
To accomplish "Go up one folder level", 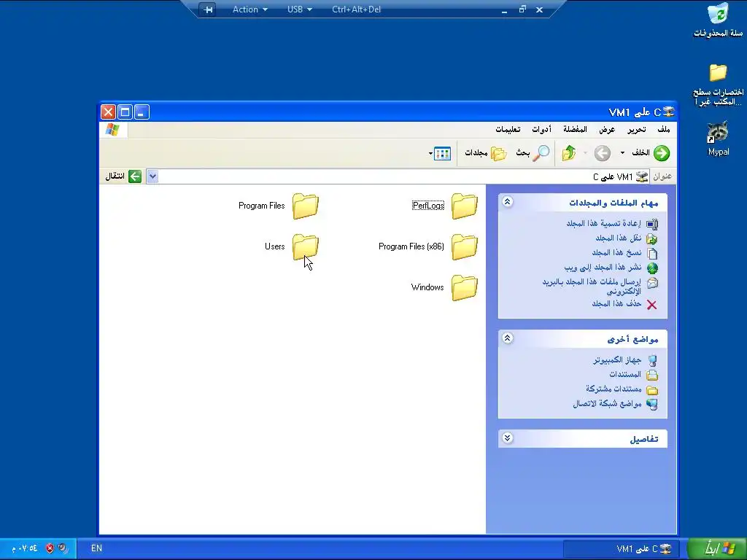I will (x=569, y=153).
